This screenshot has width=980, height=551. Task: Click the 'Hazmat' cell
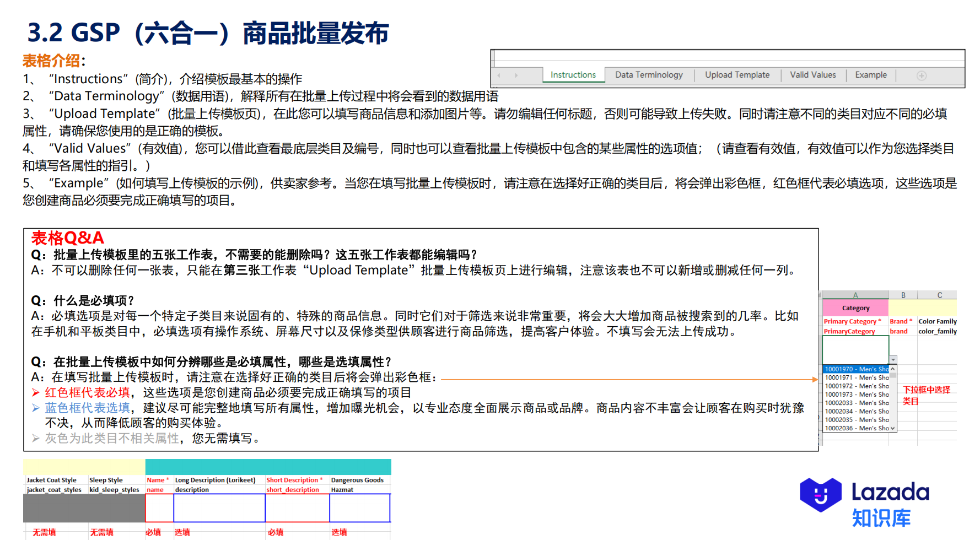[360, 489]
